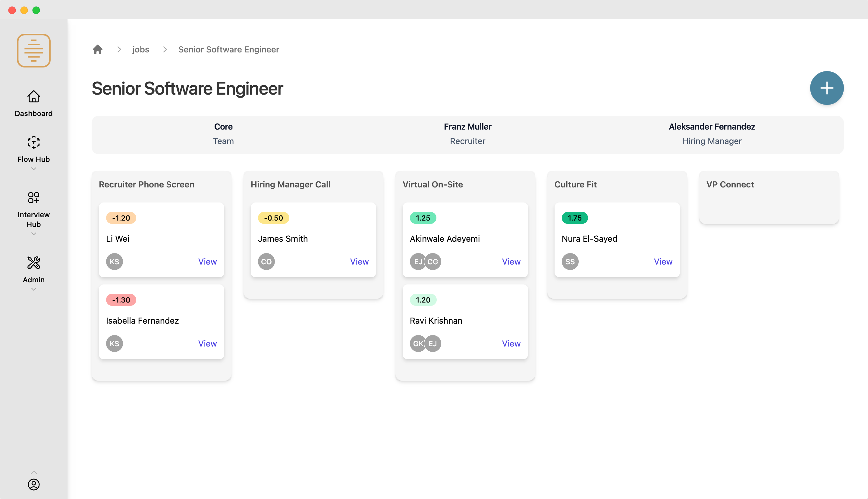Image resolution: width=868 pixels, height=499 pixels.
Task: Expand the Admin chevron
Action: (33, 289)
